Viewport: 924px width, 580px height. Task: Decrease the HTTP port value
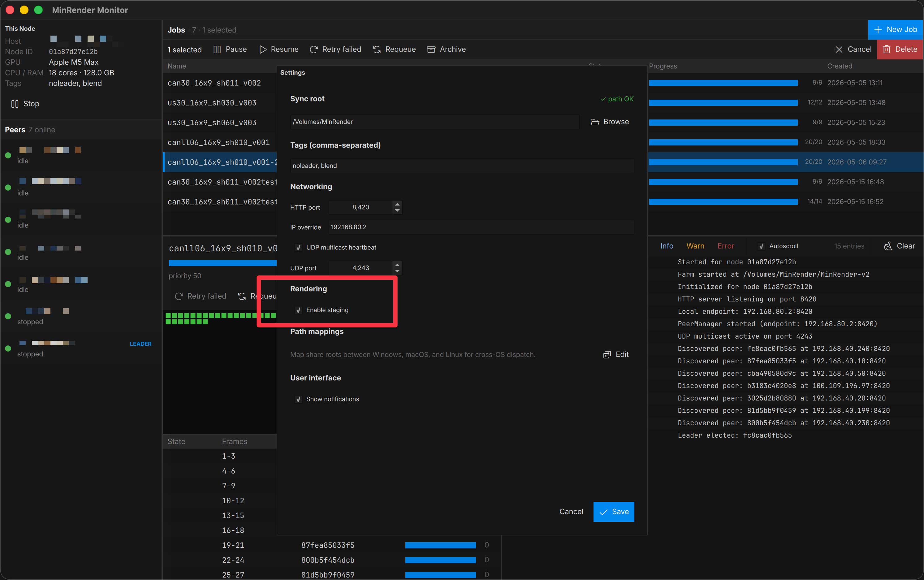397,210
